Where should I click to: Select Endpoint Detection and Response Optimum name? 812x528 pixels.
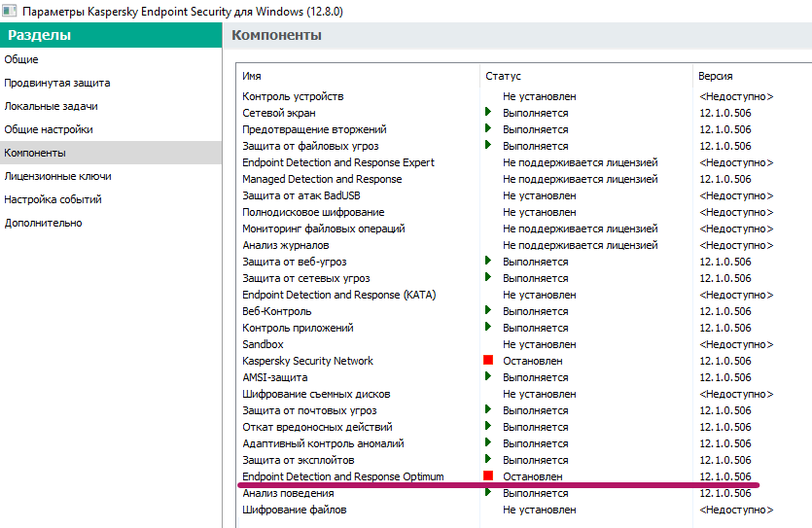(343, 476)
